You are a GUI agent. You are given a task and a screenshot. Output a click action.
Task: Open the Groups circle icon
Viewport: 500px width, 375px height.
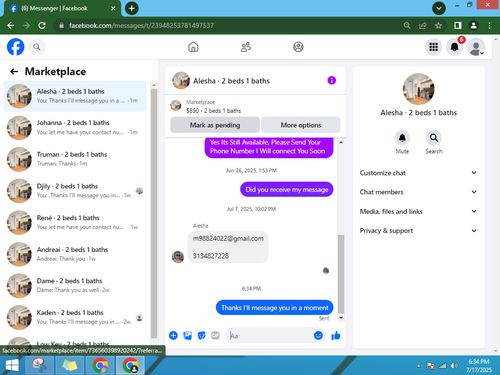pos(298,47)
